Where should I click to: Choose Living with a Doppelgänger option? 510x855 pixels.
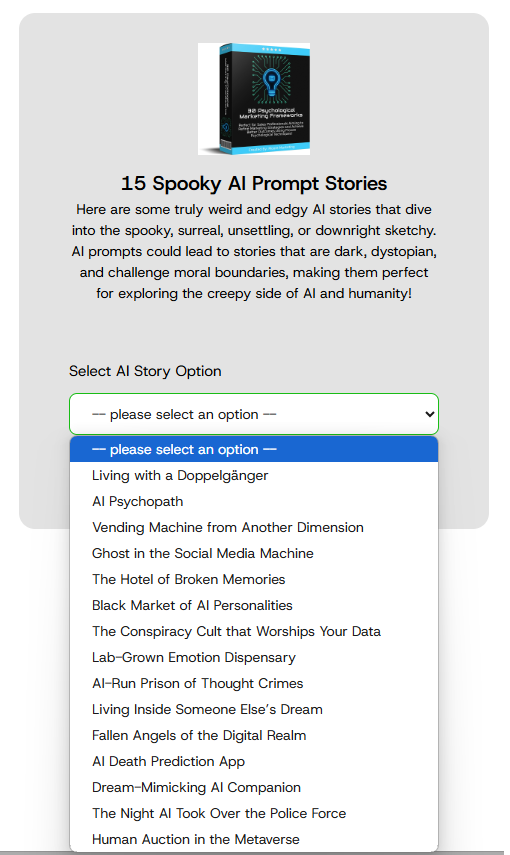tap(254, 475)
